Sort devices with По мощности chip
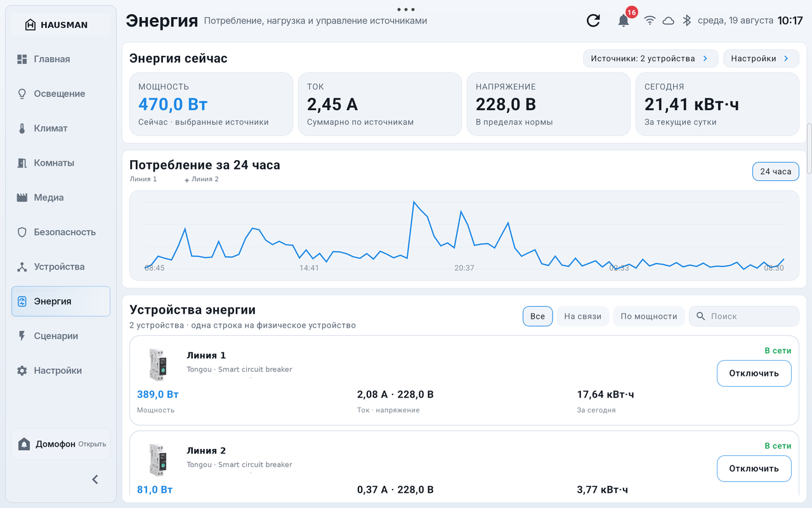 (649, 316)
